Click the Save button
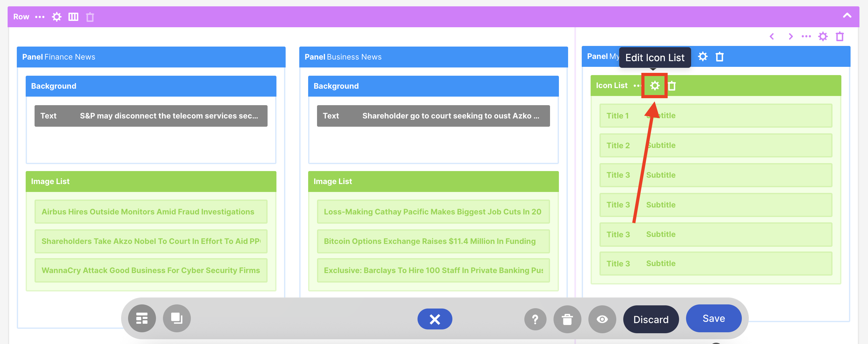Screen dimensions: 868x344 pyautogui.click(x=713, y=318)
